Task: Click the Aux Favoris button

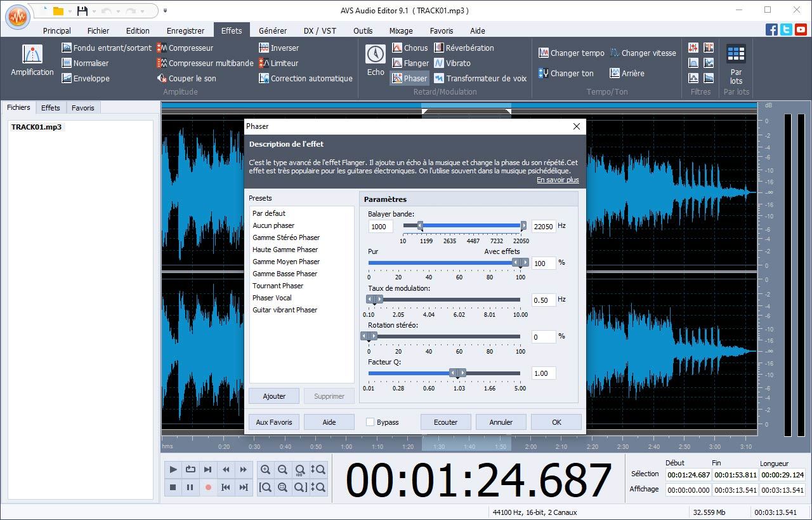Action: (274, 422)
